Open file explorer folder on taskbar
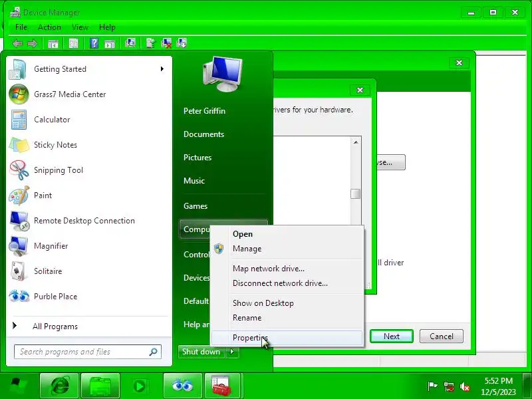 pyautogui.click(x=100, y=386)
